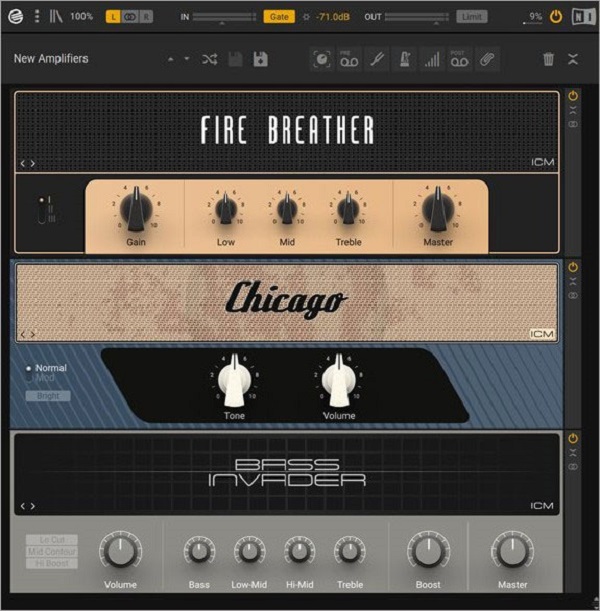
Task: Collapse the Fire Breather module
Action: 573,111
